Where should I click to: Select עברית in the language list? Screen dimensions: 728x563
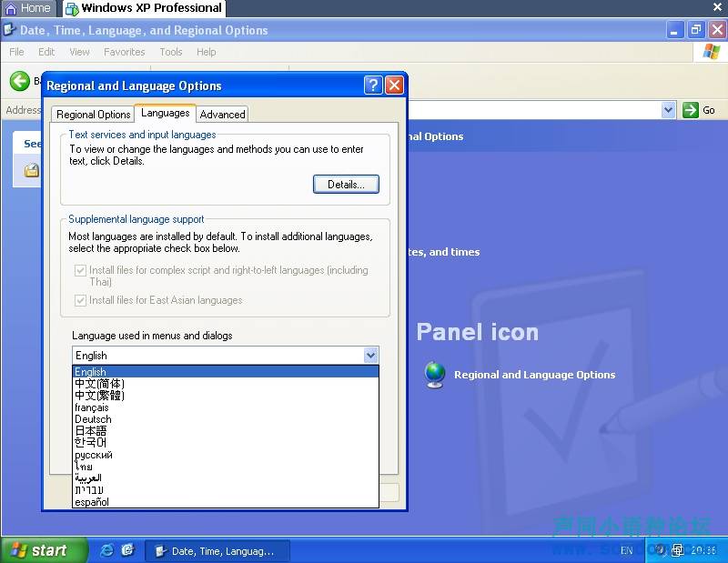[x=226, y=490]
